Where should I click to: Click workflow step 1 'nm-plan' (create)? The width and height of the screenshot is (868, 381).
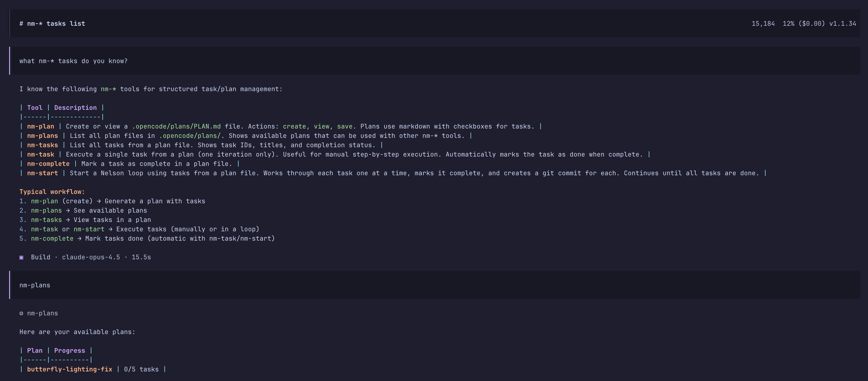[44, 201]
